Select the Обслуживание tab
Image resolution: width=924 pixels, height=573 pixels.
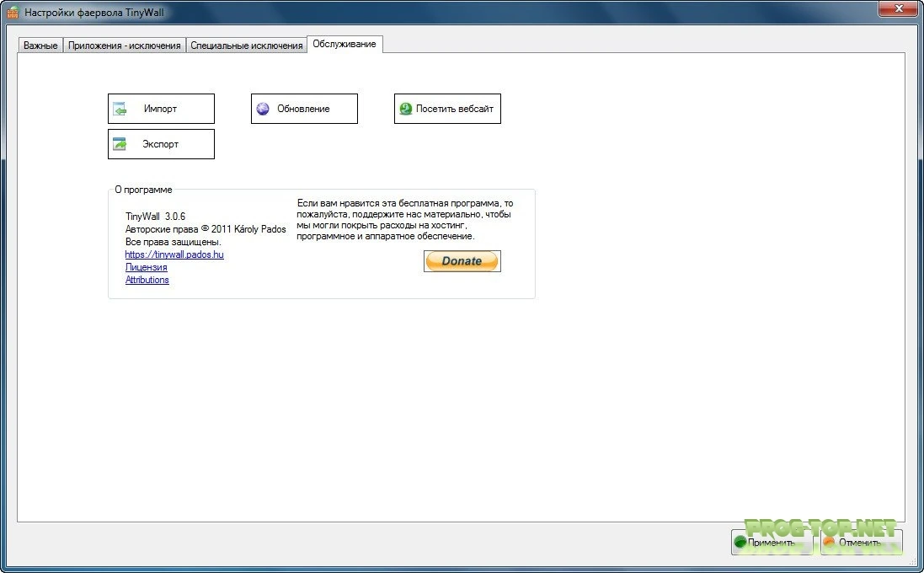click(344, 44)
